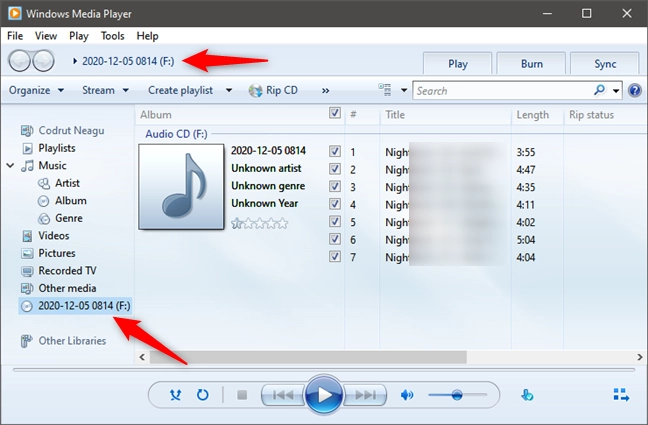This screenshot has height=425, width=648.
Task: Select Codrut Neagu library in sidebar
Action: pyautogui.click(x=62, y=131)
